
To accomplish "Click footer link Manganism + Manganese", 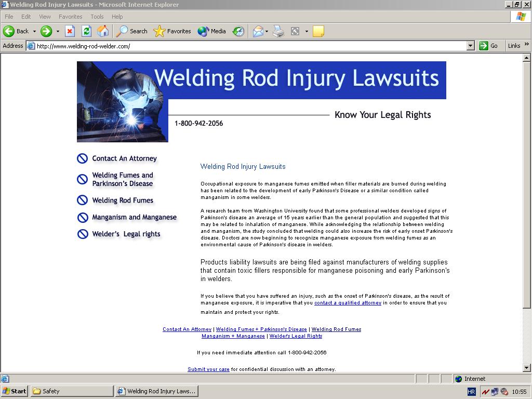I will coord(233,336).
